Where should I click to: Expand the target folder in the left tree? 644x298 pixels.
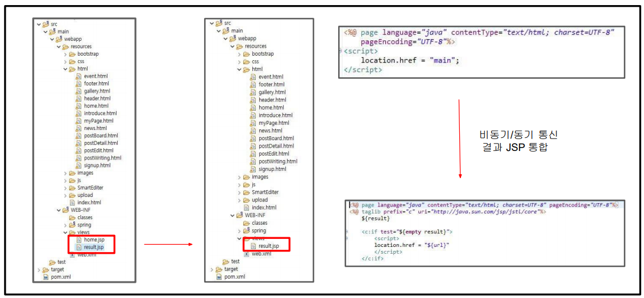coord(38,269)
